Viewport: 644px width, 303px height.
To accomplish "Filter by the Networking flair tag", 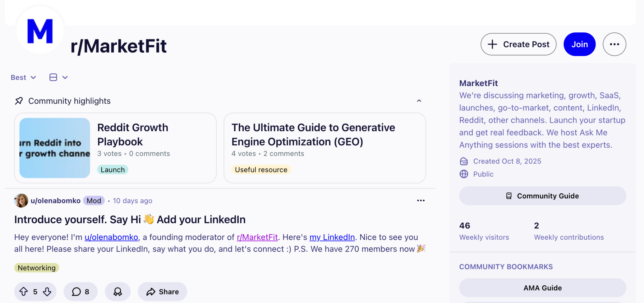I will click(36, 268).
